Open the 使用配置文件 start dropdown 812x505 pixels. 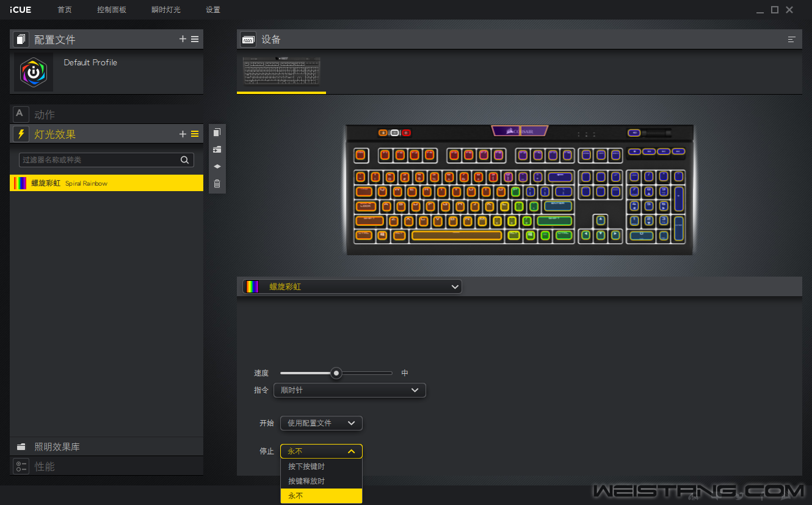point(321,423)
